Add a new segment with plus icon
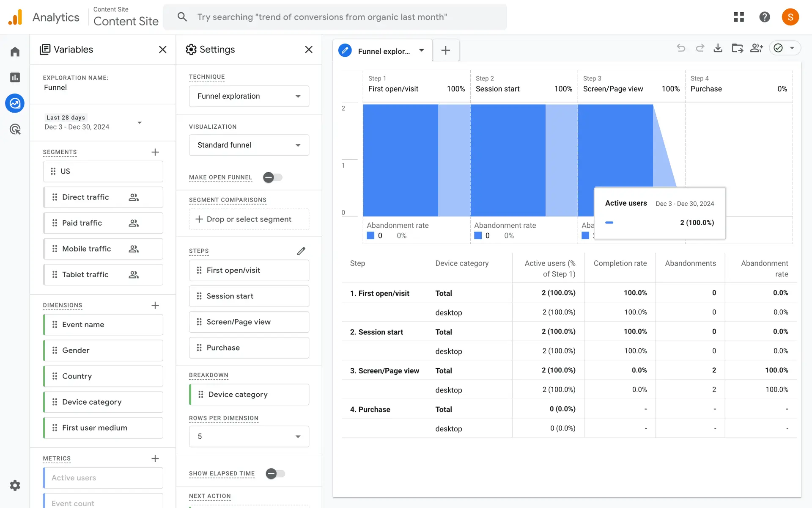This screenshot has height=508, width=812. (155, 152)
